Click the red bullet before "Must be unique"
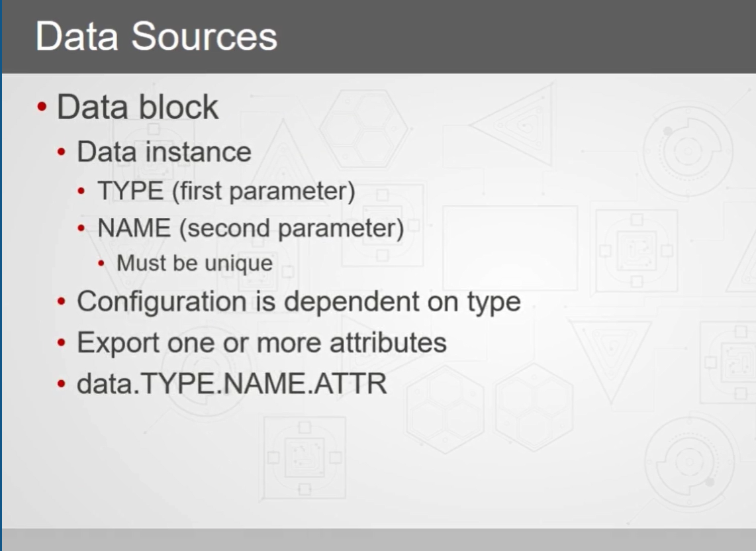This screenshot has width=756, height=551. (x=101, y=264)
